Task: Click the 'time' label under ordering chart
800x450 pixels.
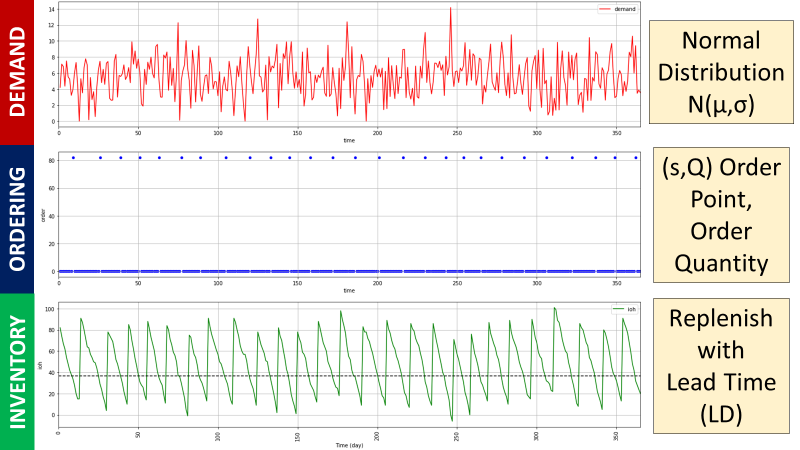Action: (348, 291)
